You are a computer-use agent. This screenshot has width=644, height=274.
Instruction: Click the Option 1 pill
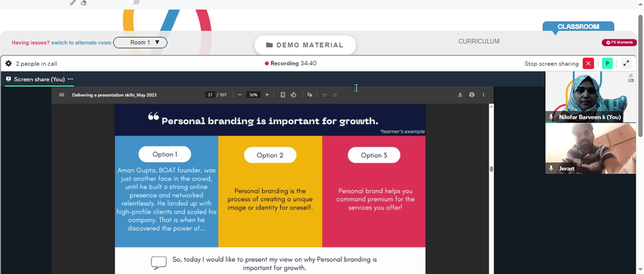(x=165, y=154)
